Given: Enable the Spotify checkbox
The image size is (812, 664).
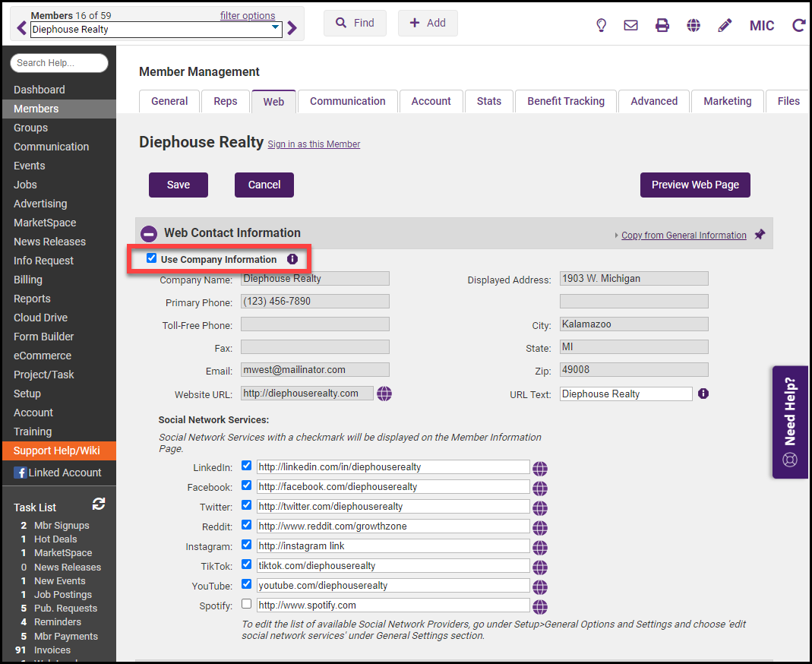Looking at the screenshot, I should [x=246, y=604].
